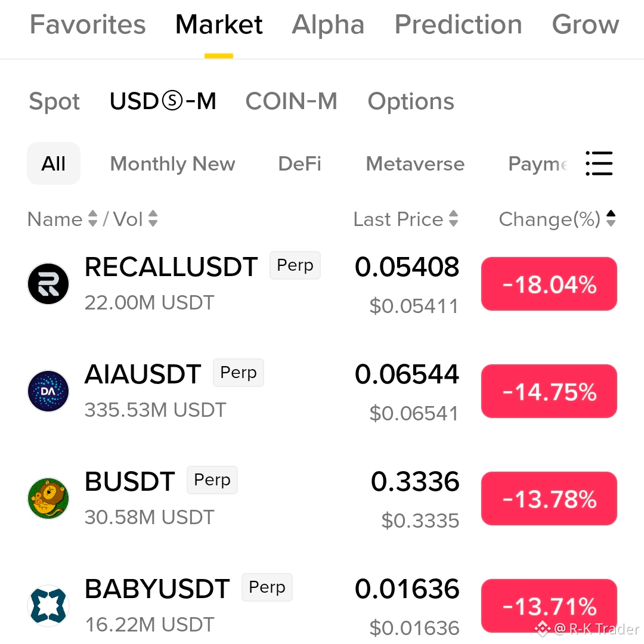This screenshot has width=644, height=644.
Task: Select the DeFi category filter
Action: 299,163
